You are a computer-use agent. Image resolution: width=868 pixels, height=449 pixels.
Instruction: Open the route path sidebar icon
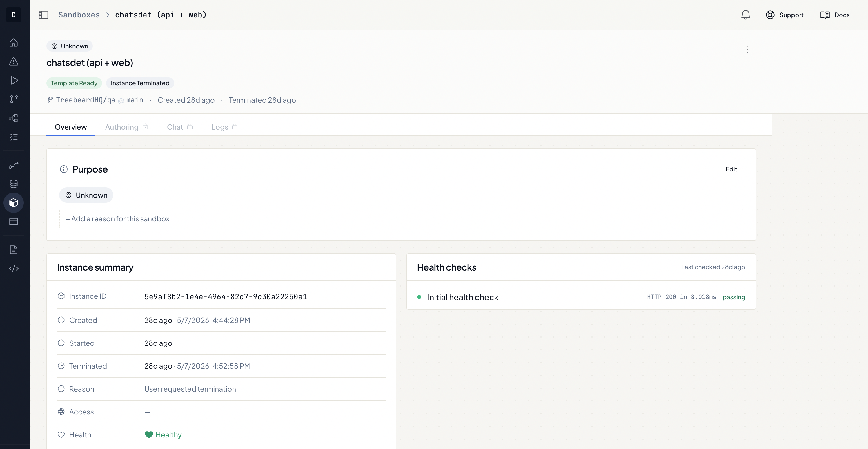pyautogui.click(x=13, y=165)
